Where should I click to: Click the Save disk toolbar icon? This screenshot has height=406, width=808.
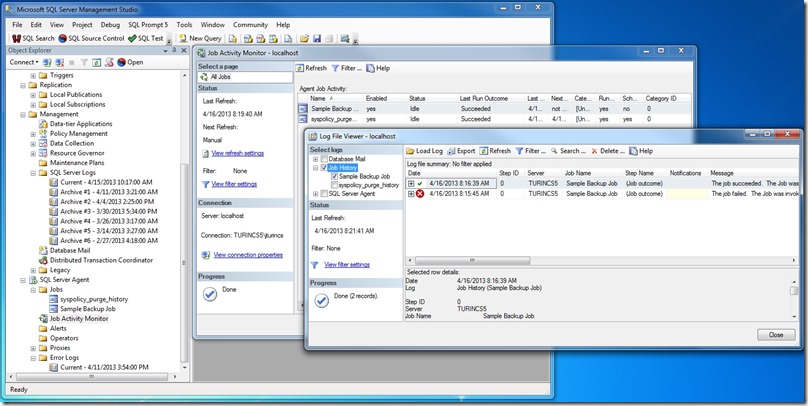[x=317, y=39]
